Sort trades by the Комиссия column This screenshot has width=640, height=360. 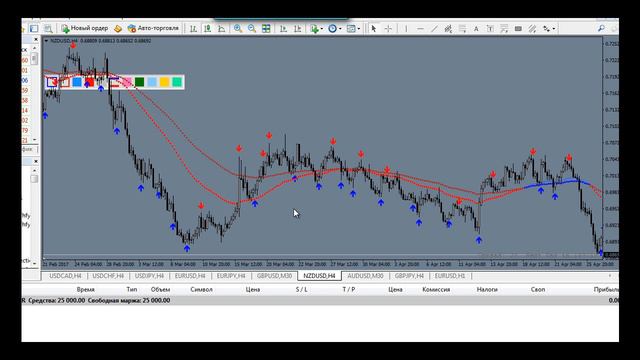pyautogui.click(x=436, y=289)
